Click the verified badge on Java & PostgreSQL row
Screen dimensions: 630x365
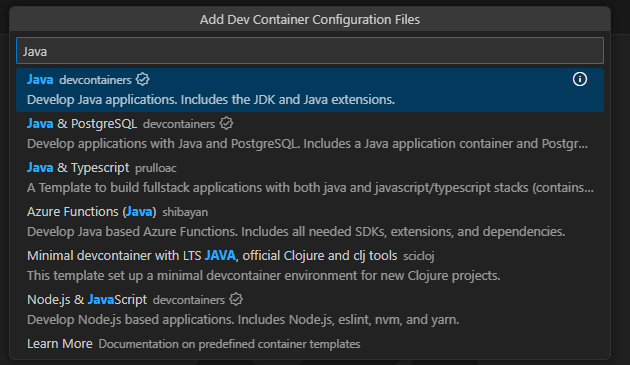pyautogui.click(x=226, y=123)
